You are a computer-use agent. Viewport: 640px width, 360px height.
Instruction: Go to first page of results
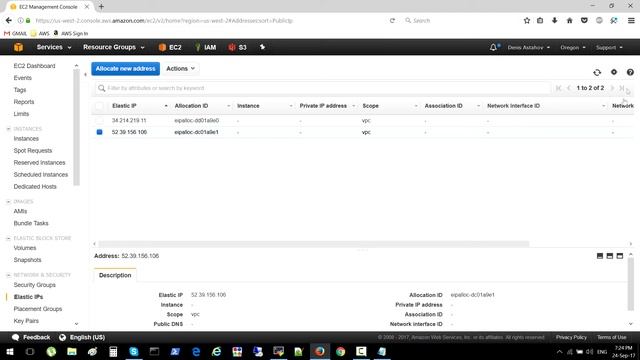point(558,88)
